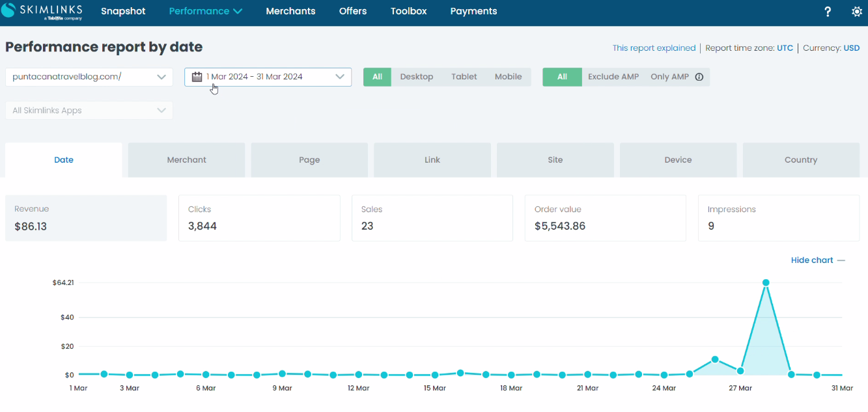Image resolution: width=868 pixels, height=412 pixels.
Task: Switch to the Country tab
Action: pos(801,160)
